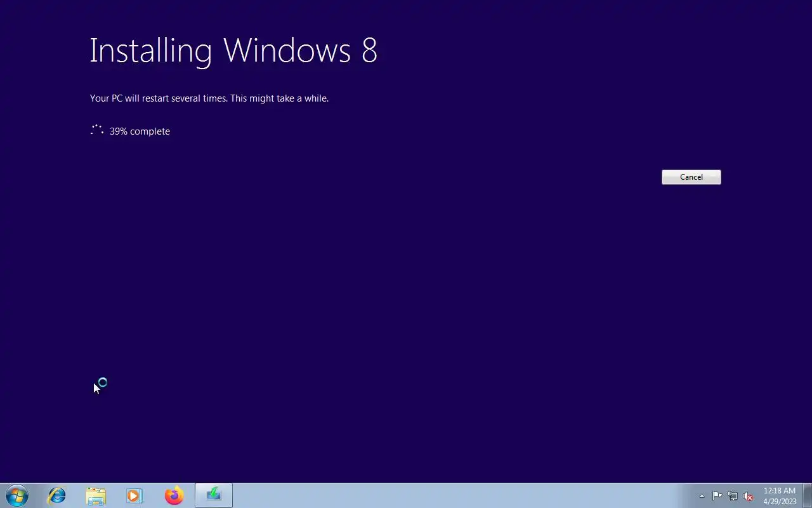Click the '39% complete' progress text
The width and height of the screenshot is (812, 508).
click(x=140, y=131)
